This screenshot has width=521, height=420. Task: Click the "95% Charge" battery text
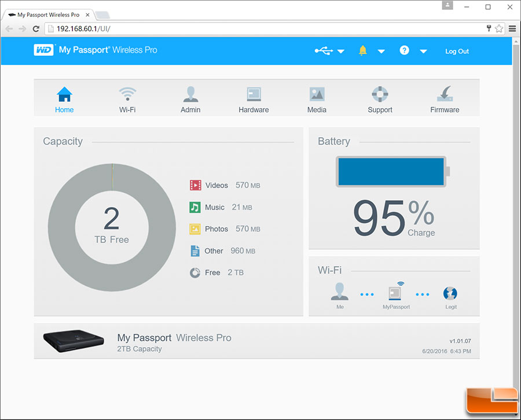click(x=394, y=218)
